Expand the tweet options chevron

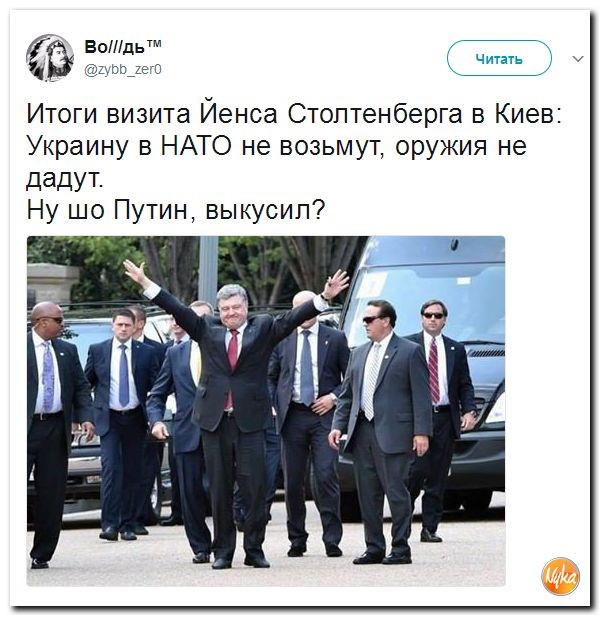pyautogui.click(x=577, y=59)
